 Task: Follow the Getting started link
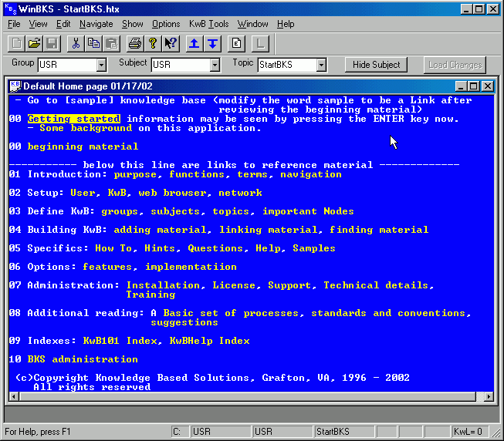coord(74,119)
